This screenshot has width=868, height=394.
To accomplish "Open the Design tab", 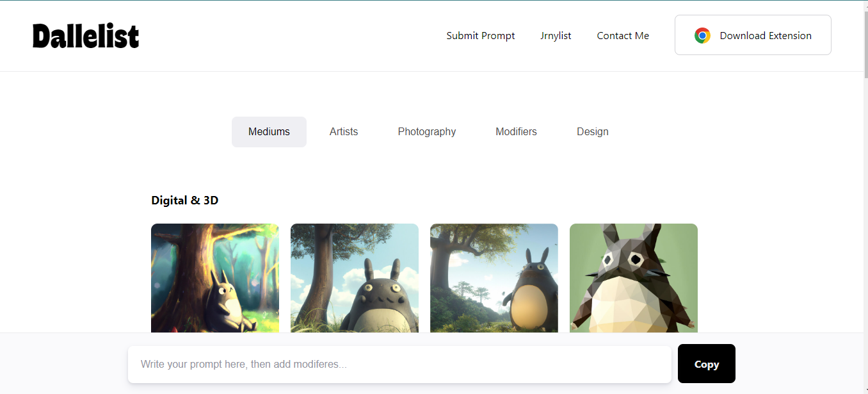I will pos(593,132).
